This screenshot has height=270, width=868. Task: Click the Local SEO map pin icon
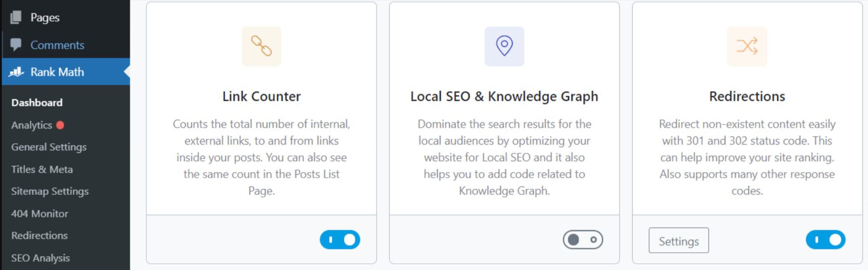click(x=504, y=46)
